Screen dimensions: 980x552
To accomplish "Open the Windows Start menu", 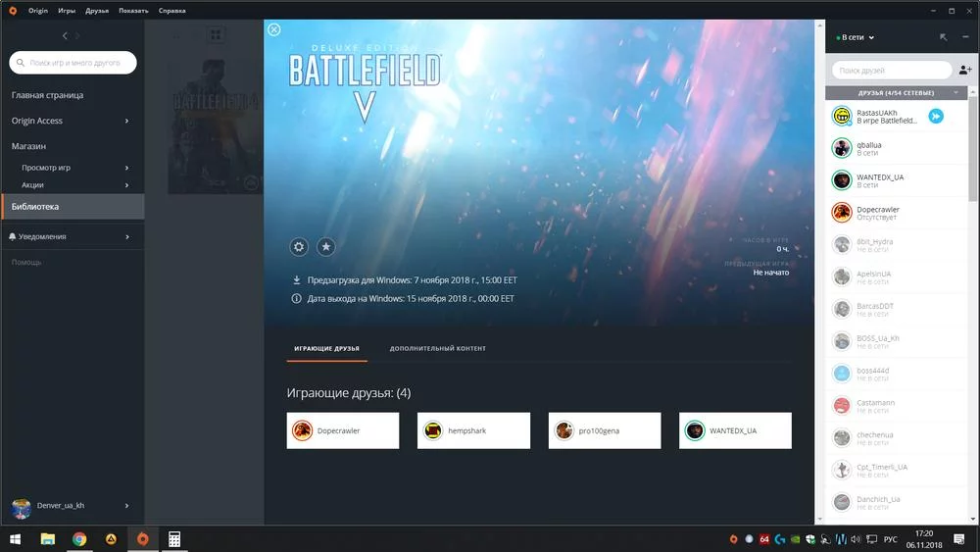I will click(15, 539).
